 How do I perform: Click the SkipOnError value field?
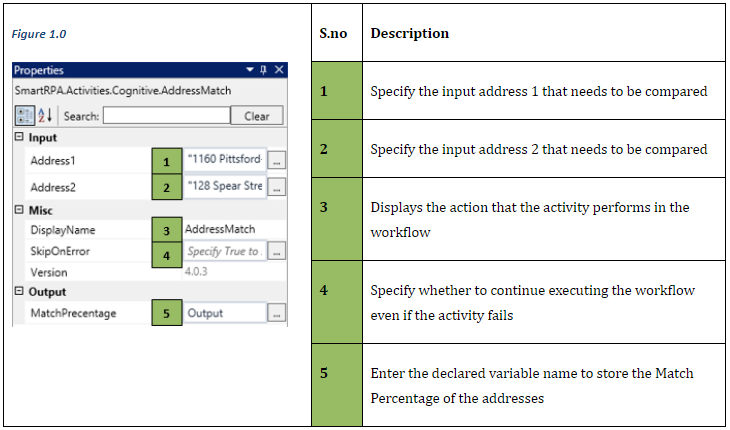pyautogui.click(x=224, y=252)
